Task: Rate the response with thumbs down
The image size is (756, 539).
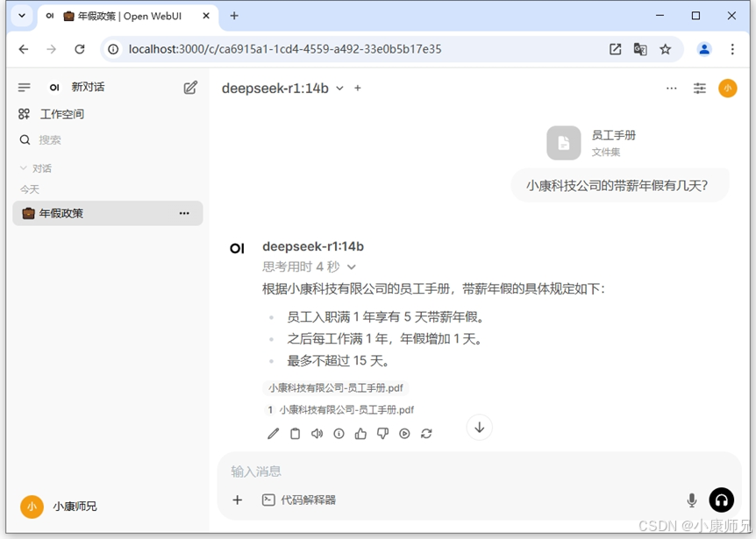Action: pos(382,433)
